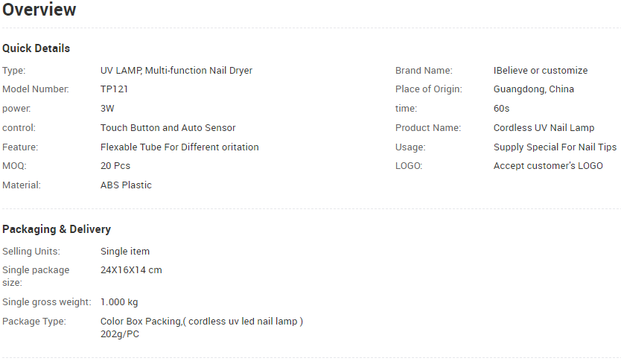Click the Packaging & Delivery heading
This screenshot has height=364, width=621.
[x=57, y=229]
